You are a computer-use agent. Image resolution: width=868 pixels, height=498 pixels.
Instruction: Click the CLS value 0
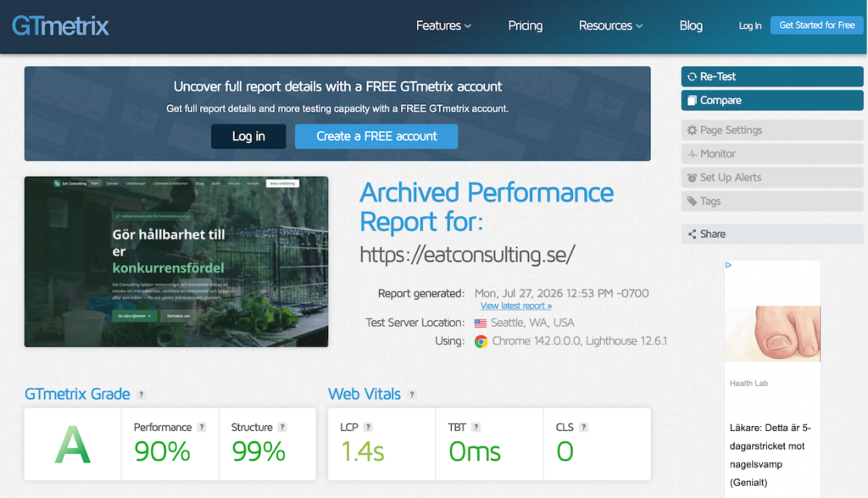pyautogui.click(x=565, y=451)
